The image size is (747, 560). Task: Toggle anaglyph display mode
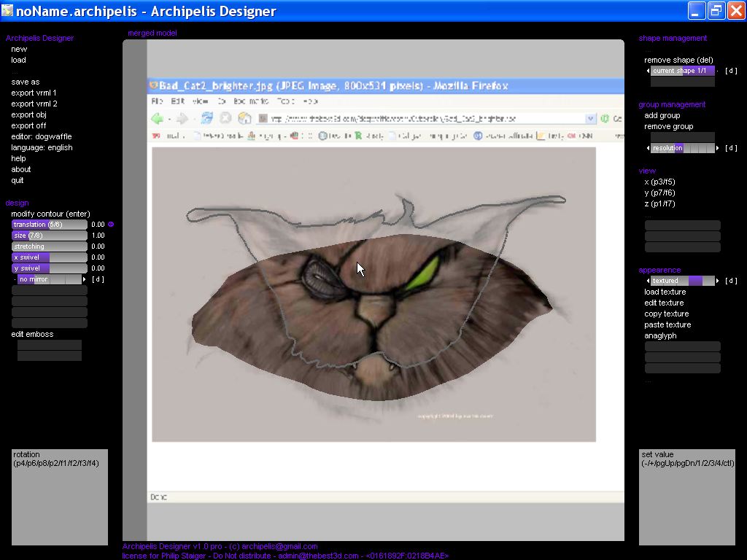click(660, 335)
